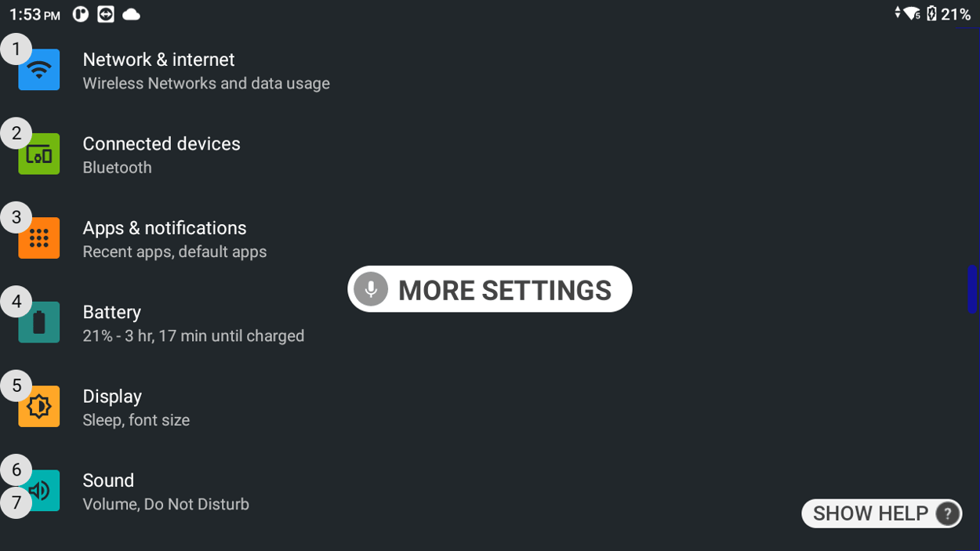The height and width of the screenshot is (551, 980).
Task: Tap the Connected devices Bluetooth icon
Action: tap(38, 154)
